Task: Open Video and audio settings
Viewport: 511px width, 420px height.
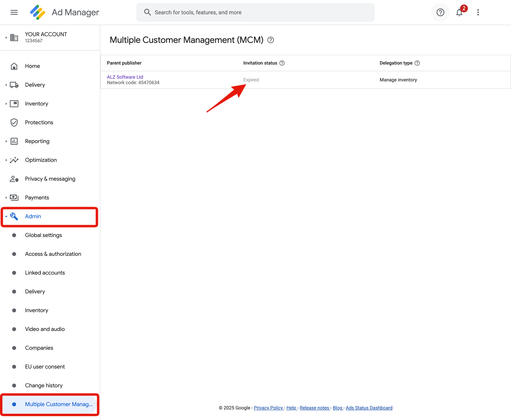Action: click(45, 329)
